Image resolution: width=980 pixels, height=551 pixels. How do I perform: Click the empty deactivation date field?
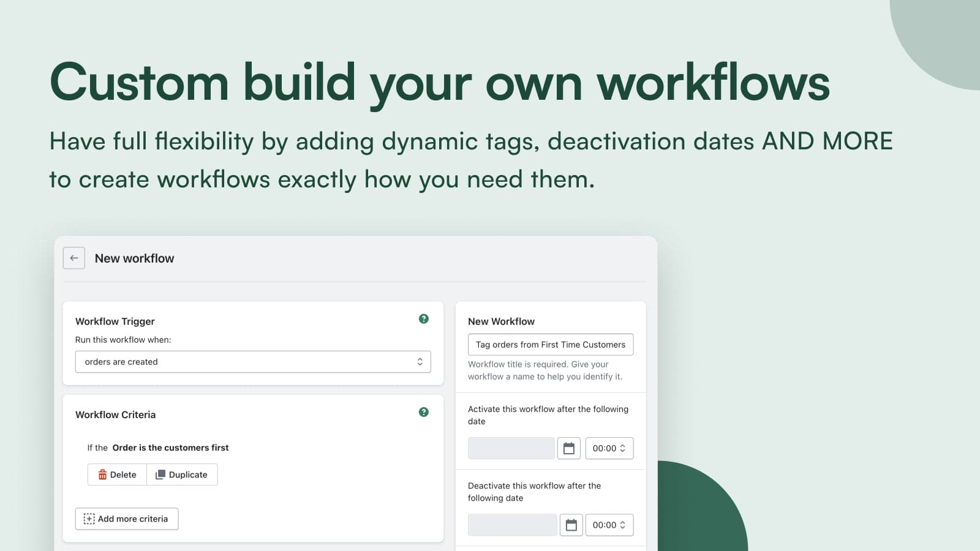[512, 525]
